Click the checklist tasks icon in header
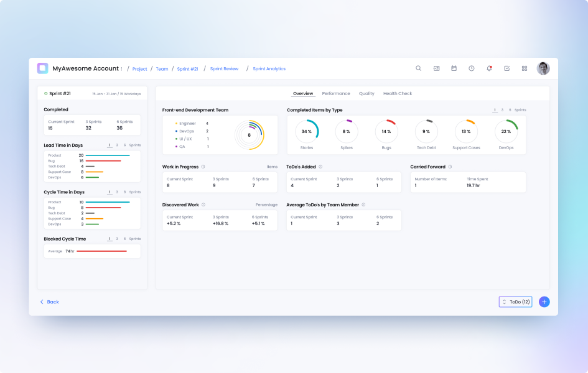 point(506,68)
